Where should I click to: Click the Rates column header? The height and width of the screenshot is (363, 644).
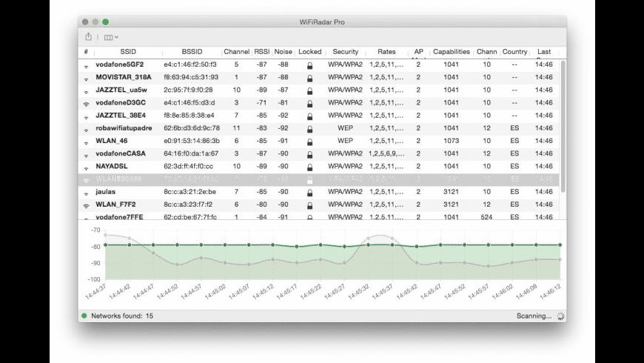[386, 52]
